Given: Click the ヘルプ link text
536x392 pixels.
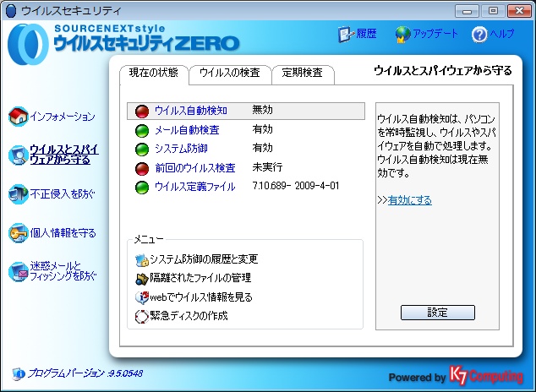Looking at the screenshot, I should coord(502,34).
